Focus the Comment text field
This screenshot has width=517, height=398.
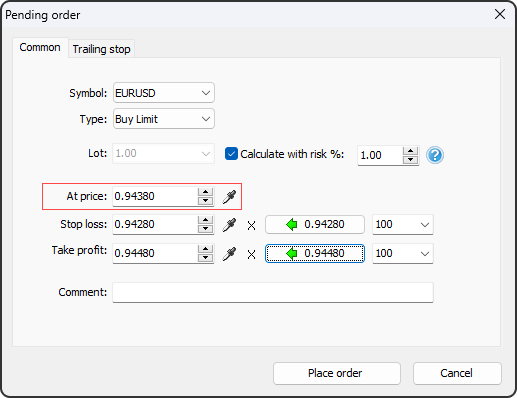tap(273, 292)
